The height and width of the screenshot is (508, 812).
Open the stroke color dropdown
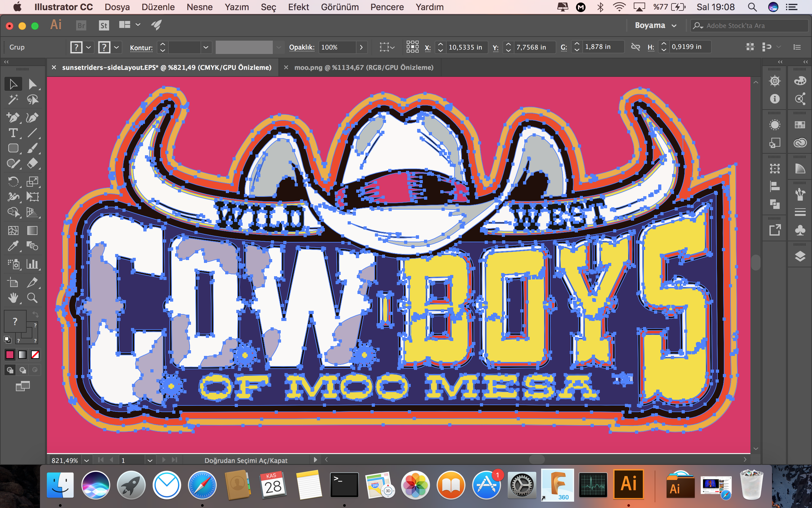116,47
